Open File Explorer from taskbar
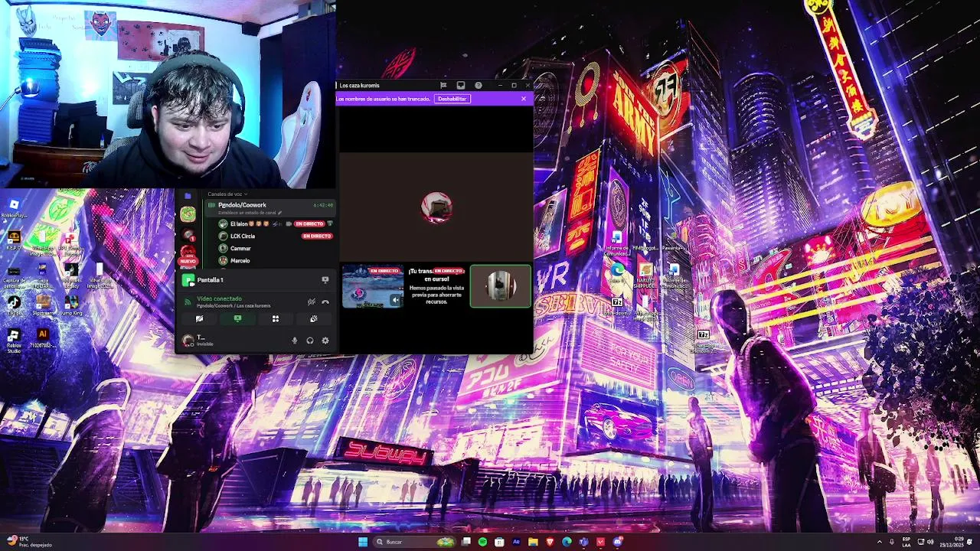Screen dimensions: 980x551 click(533, 542)
